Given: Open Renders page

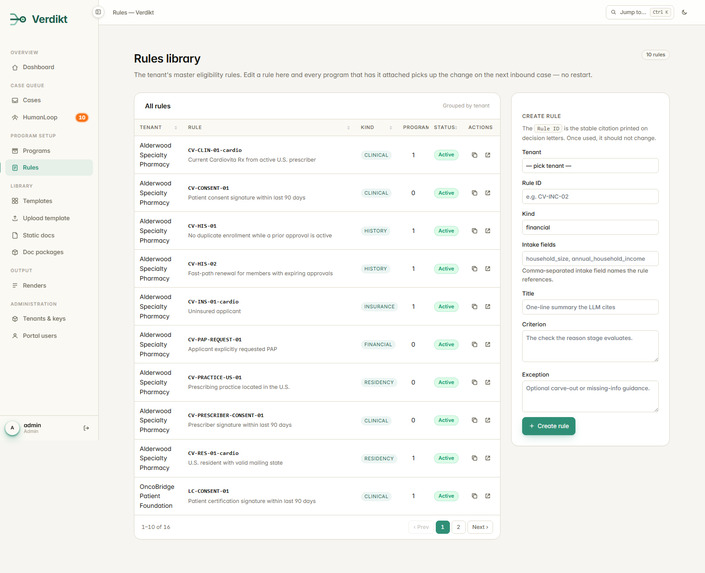Looking at the screenshot, I should tap(49, 286).
